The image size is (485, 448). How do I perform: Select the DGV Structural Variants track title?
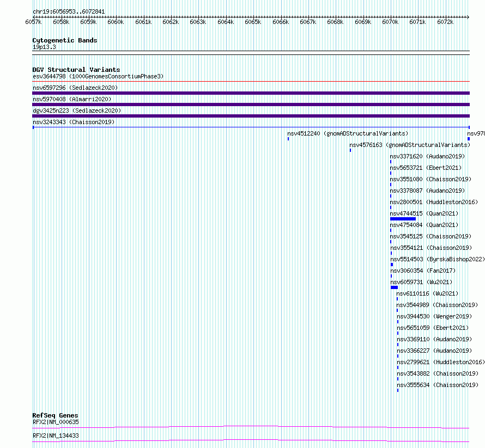coord(76,70)
